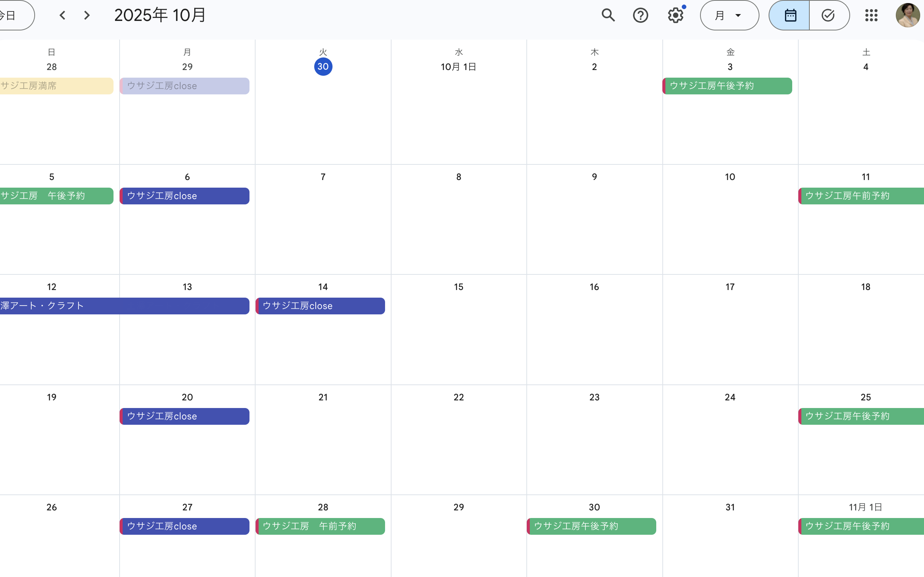Select today's date 30 circle
This screenshot has width=924, height=577.
point(323,67)
